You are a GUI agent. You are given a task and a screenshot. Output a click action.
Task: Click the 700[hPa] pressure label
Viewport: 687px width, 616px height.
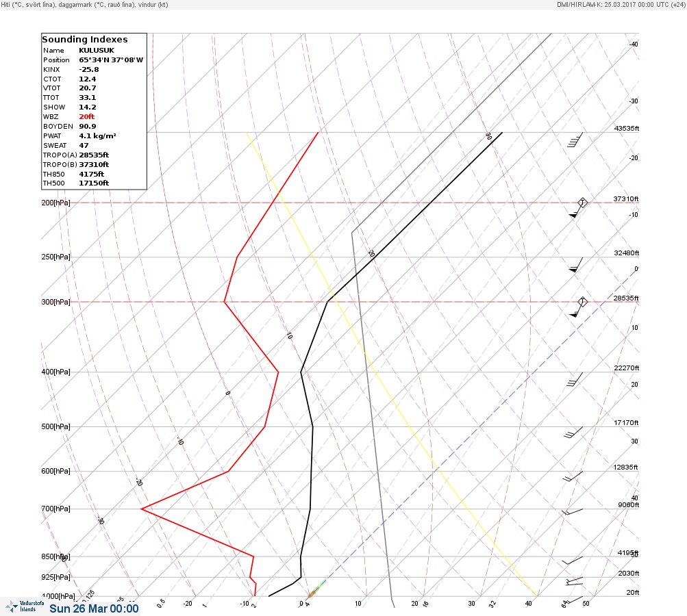pyautogui.click(x=55, y=509)
